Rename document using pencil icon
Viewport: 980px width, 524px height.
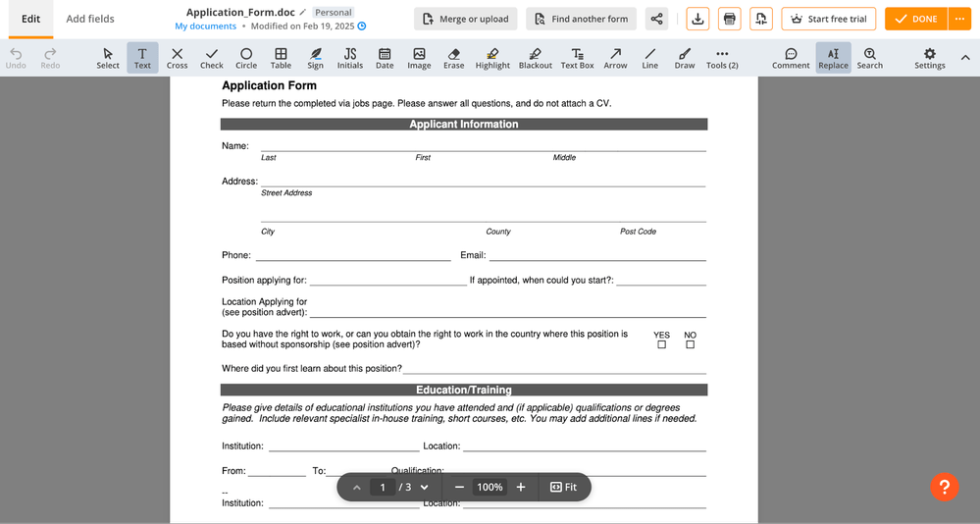(x=303, y=12)
